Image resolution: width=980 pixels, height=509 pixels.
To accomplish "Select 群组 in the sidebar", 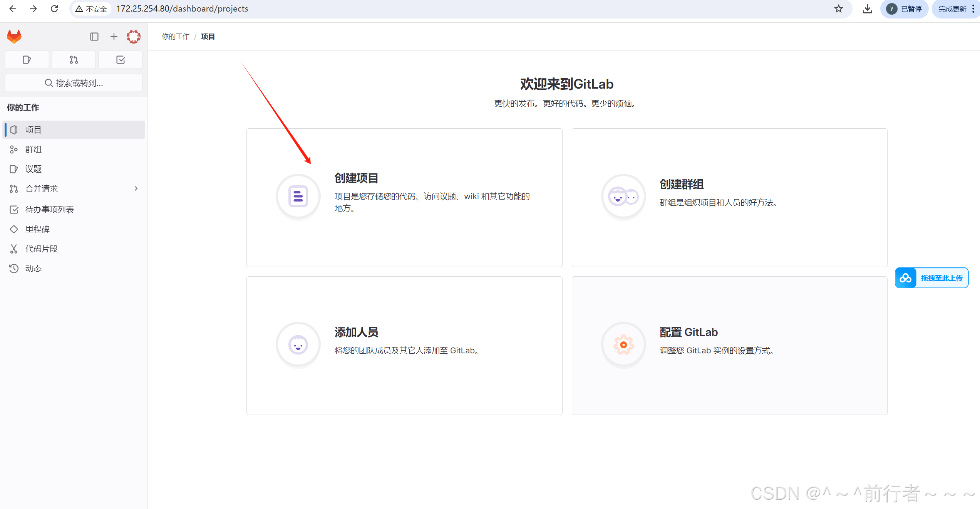I will click(74, 150).
